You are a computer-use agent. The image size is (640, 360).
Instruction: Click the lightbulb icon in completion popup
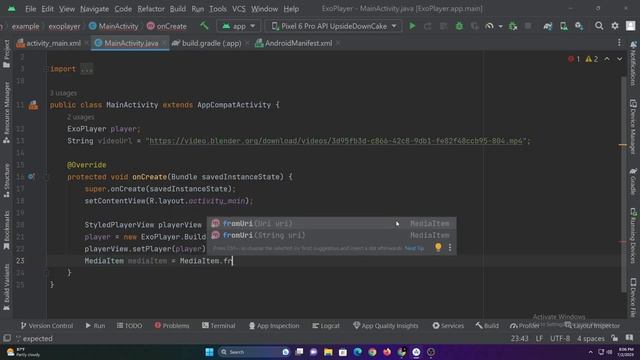click(x=438, y=247)
